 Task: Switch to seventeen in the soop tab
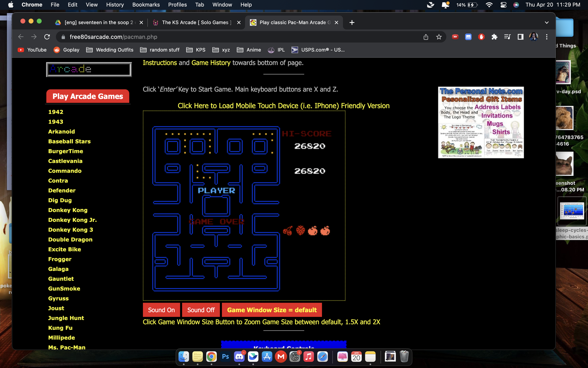[99, 22]
